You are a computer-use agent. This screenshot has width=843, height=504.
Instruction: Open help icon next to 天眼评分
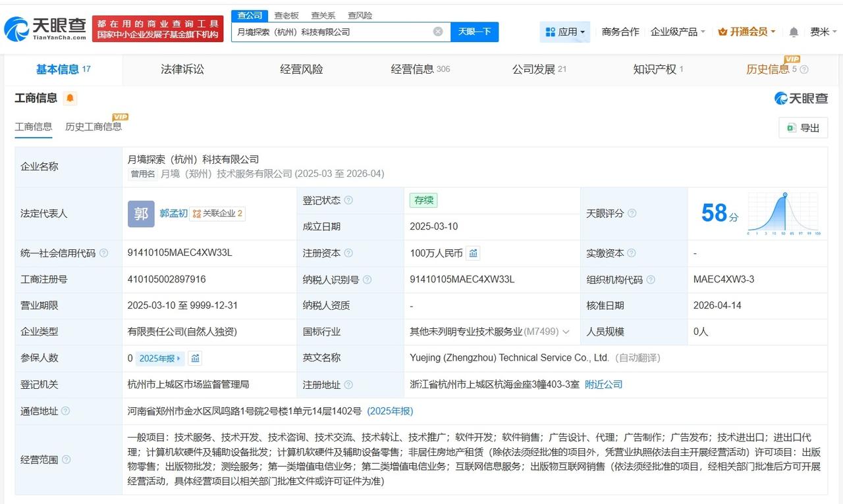coord(632,213)
